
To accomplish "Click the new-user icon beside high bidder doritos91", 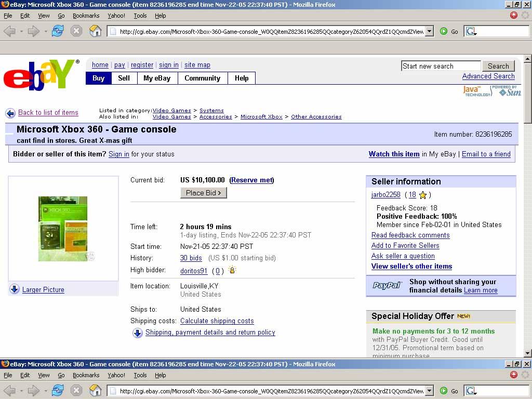I will [232, 270].
